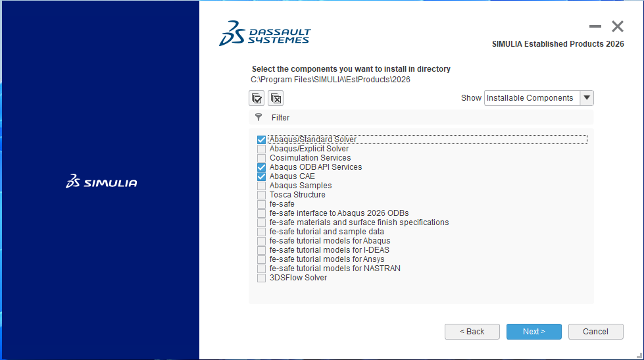Proceed with the Next button
The width and height of the screenshot is (644, 360).
[534, 332]
